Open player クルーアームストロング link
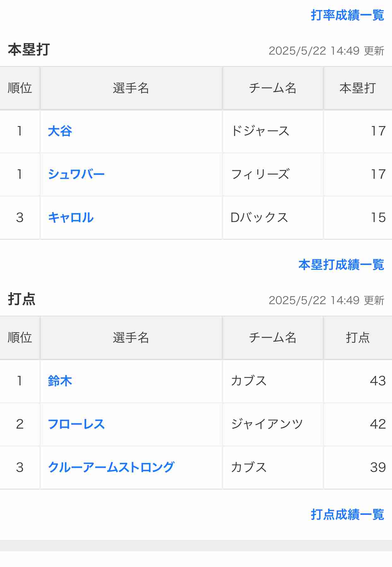 click(111, 467)
